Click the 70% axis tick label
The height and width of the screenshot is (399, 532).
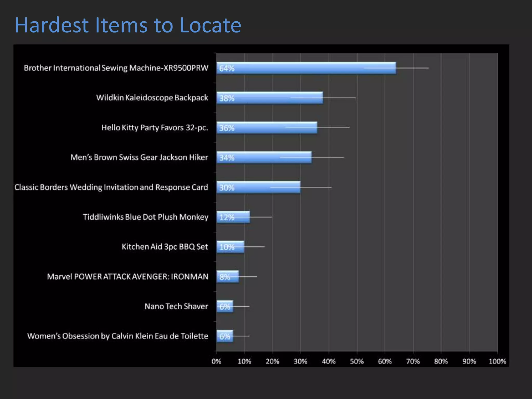click(413, 362)
